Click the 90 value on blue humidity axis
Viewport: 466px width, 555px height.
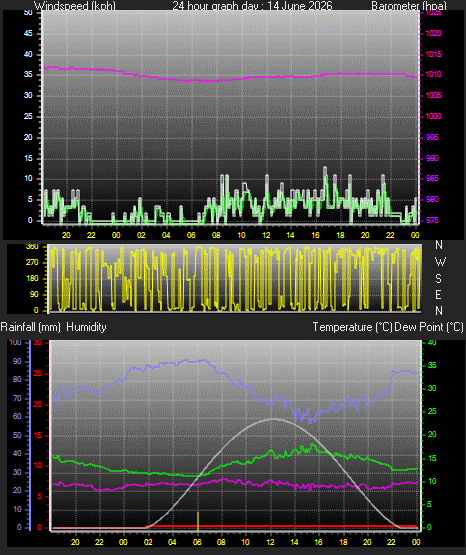point(17,361)
